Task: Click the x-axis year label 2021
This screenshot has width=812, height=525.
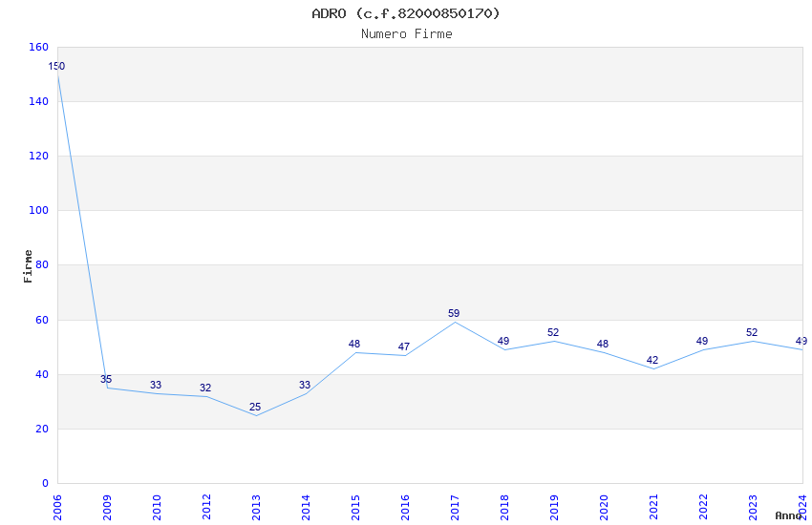Action: (x=654, y=508)
